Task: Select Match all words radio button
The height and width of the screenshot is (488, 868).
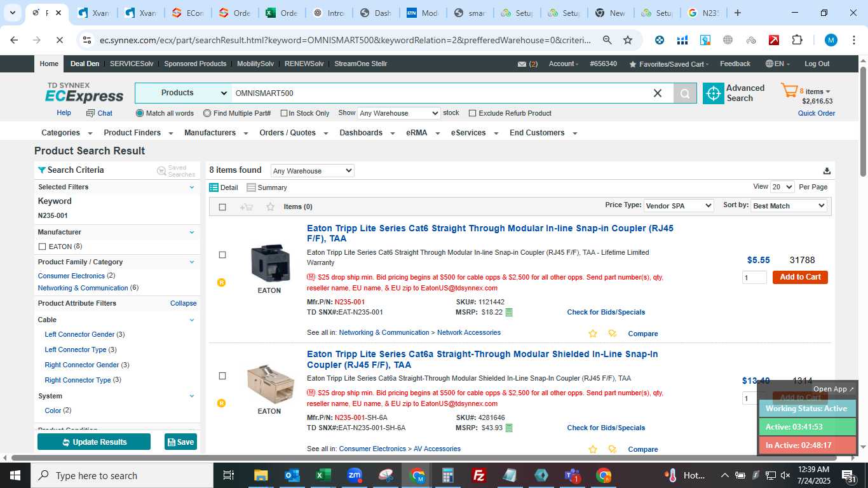Action: pyautogui.click(x=140, y=113)
